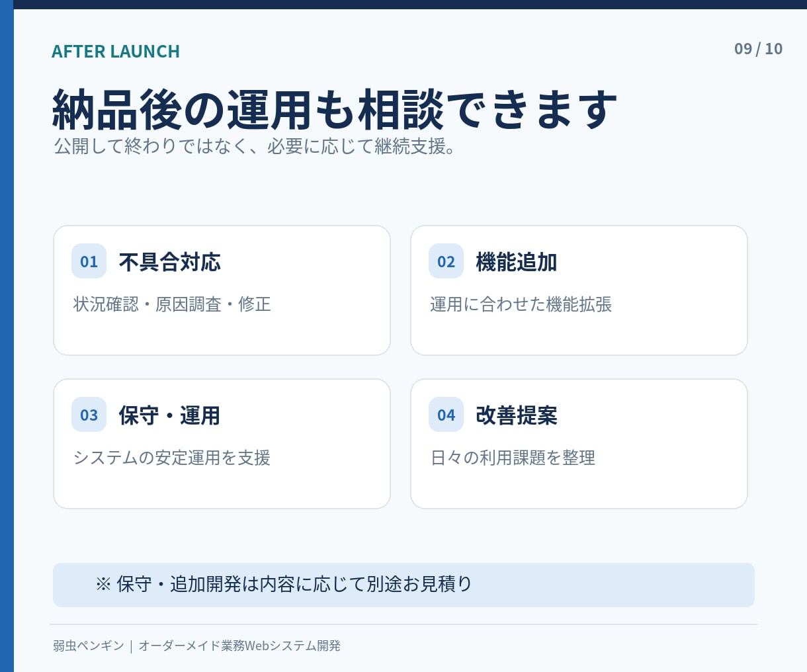
Task: Click the AFTER LAUNCH section label
Action: (x=116, y=52)
